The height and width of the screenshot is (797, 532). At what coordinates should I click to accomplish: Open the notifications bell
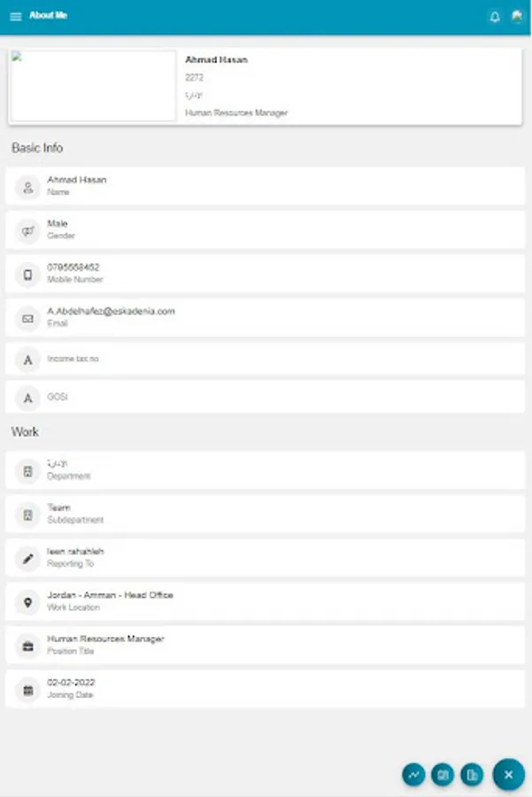pos(495,17)
